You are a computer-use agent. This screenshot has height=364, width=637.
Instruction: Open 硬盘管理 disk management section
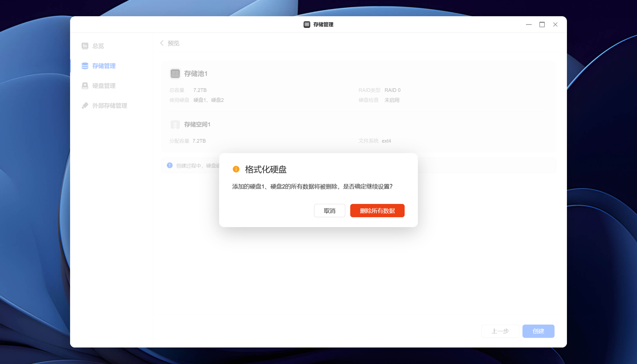tap(85, 85)
